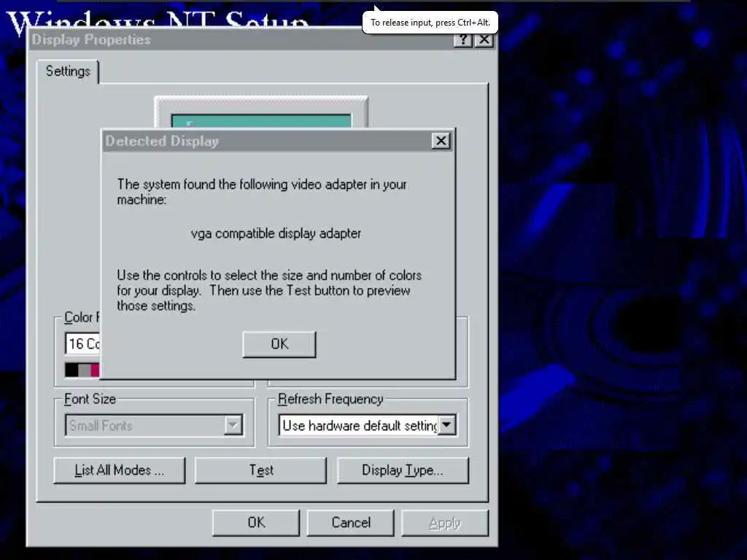This screenshot has height=560, width=747.
Task: Click the Apply button
Action: (x=445, y=523)
